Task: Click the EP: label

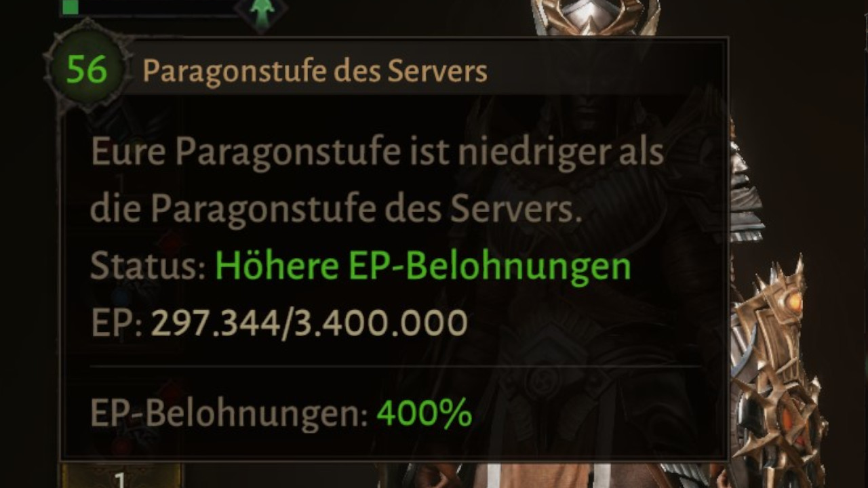Action: point(116,324)
